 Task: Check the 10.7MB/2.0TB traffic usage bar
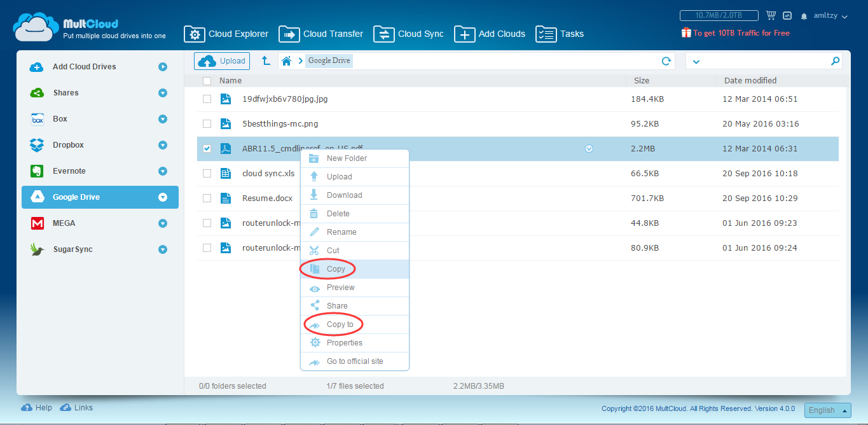point(719,15)
